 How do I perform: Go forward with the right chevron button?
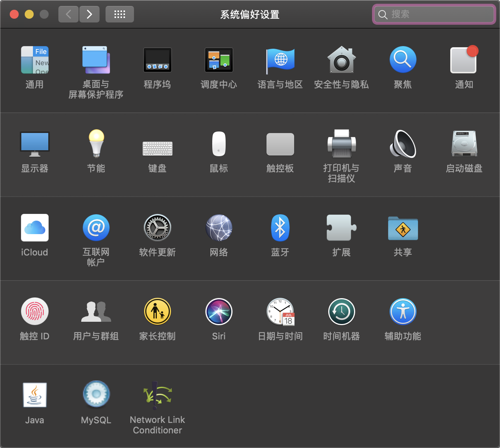(89, 14)
